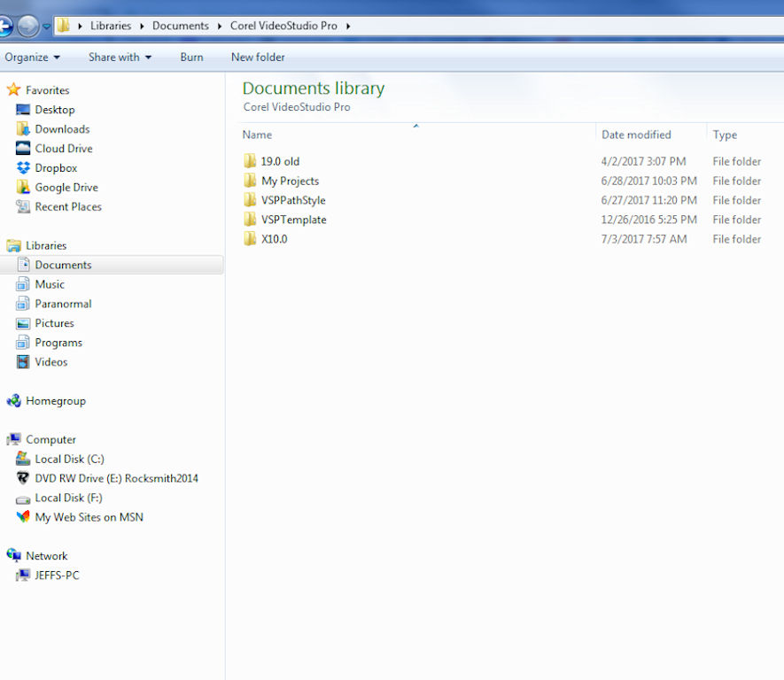This screenshot has height=680, width=784.
Task: Click the VSPTemplate folder icon
Action: point(250,220)
